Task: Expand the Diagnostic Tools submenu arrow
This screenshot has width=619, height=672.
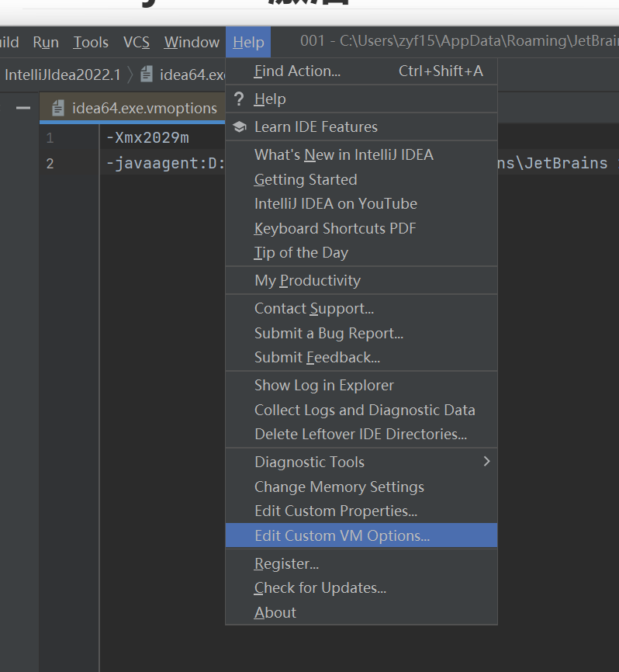Action: (486, 462)
